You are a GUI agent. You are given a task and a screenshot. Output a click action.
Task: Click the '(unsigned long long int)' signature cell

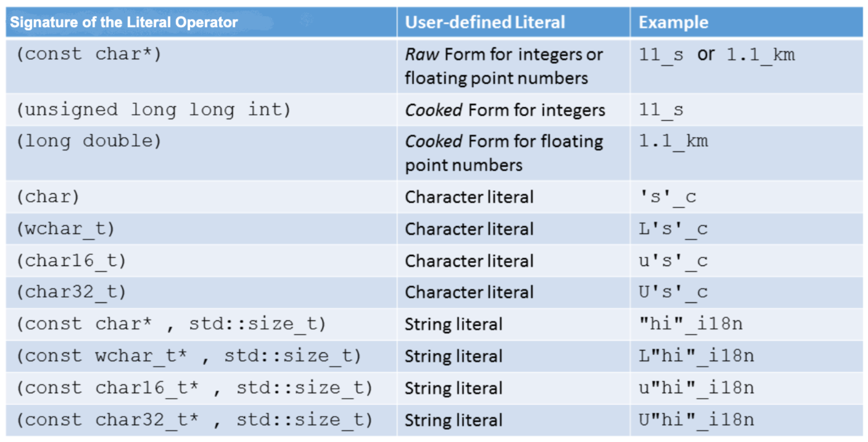pos(153,109)
